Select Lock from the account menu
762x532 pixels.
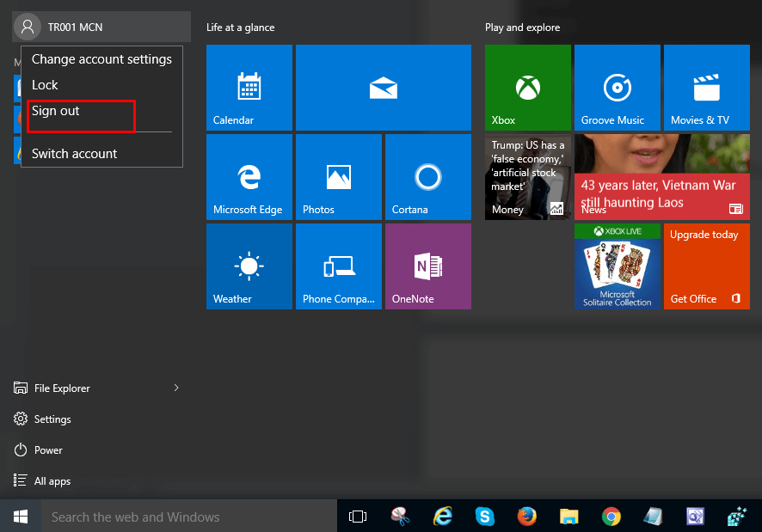click(x=45, y=85)
